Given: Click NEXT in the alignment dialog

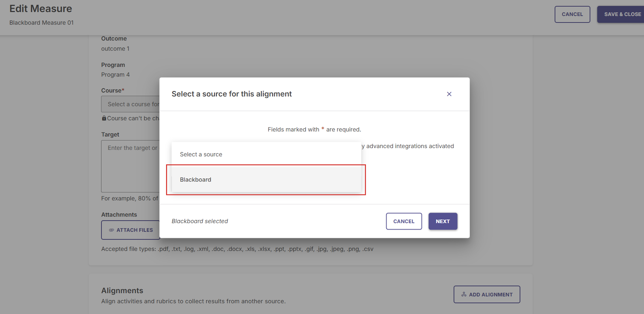Looking at the screenshot, I should tap(443, 221).
